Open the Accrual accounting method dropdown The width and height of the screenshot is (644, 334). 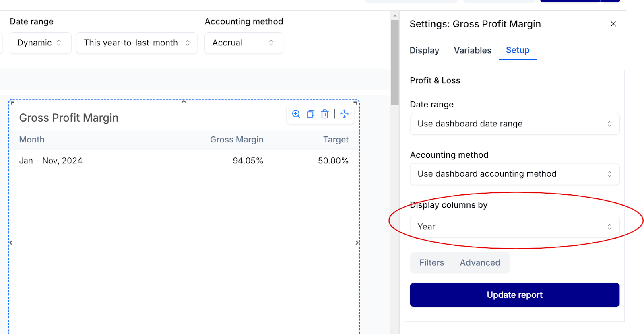click(x=244, y=43)
